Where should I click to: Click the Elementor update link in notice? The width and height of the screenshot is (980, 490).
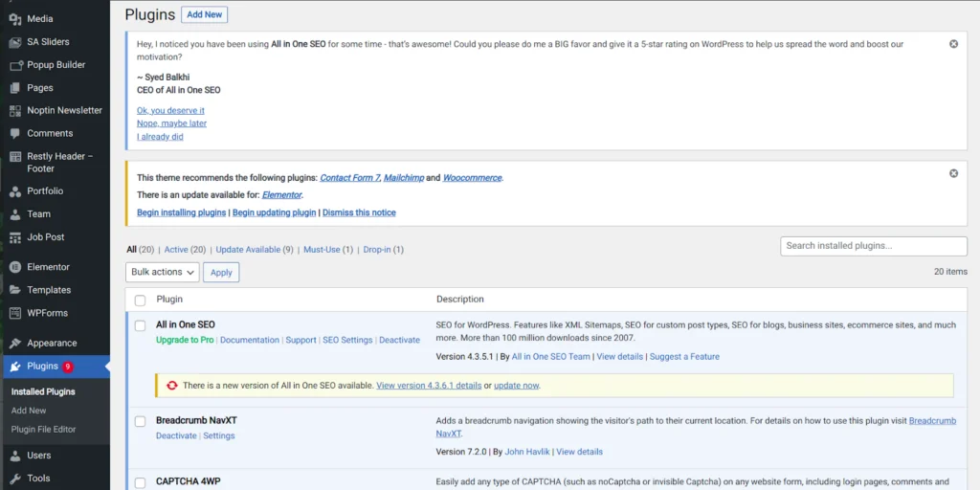[282, 195]
